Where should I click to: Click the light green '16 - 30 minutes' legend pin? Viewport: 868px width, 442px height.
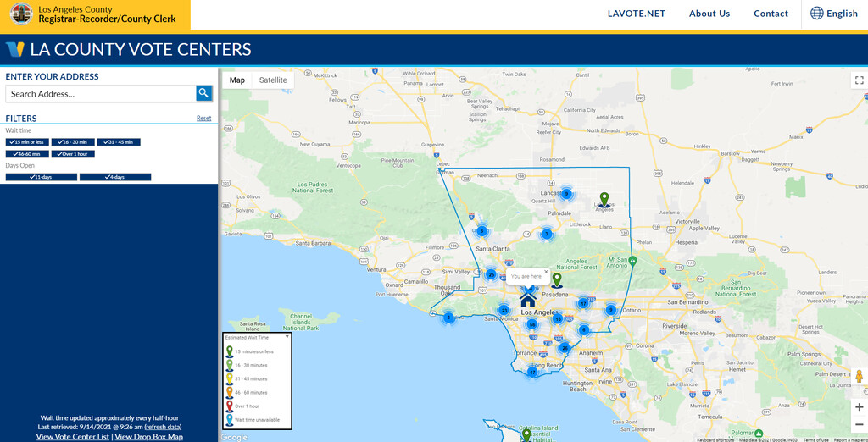click(229, 365)
